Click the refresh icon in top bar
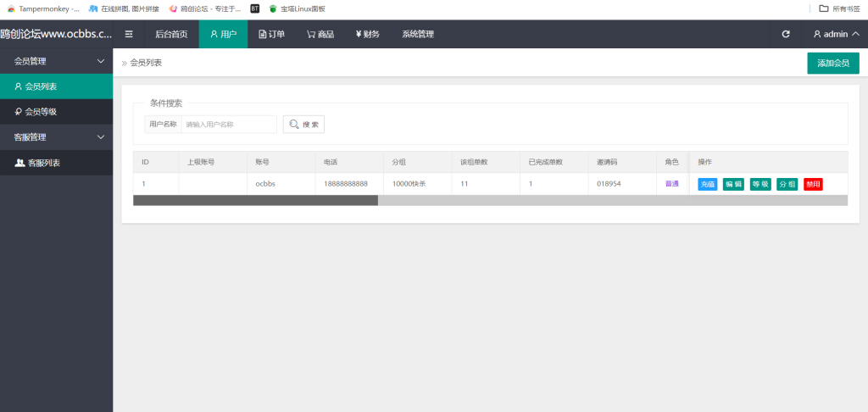Screen dimensions: 868x412 tap(786, 34)
